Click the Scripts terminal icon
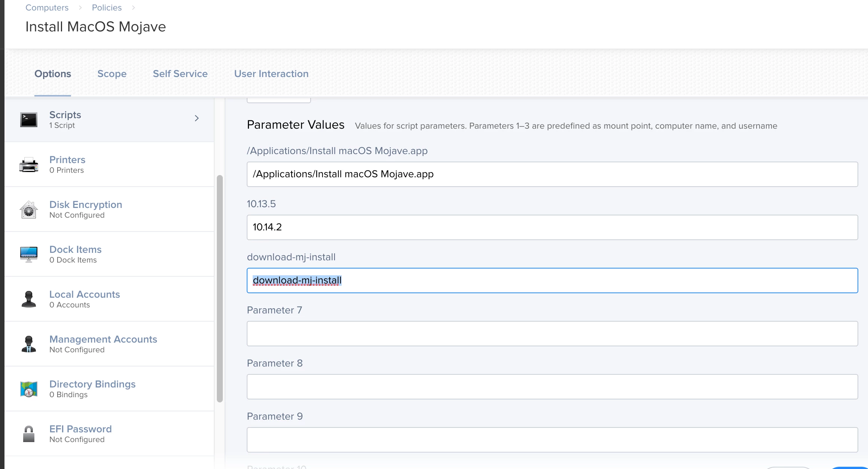 [29, 119]
